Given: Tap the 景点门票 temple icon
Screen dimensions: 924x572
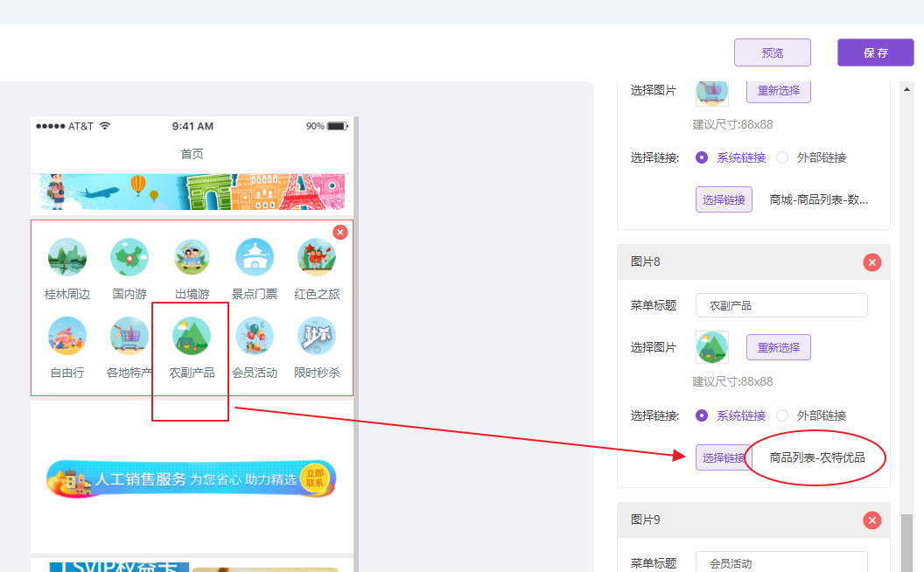Looking at the screenshot, I should point(255,257).
